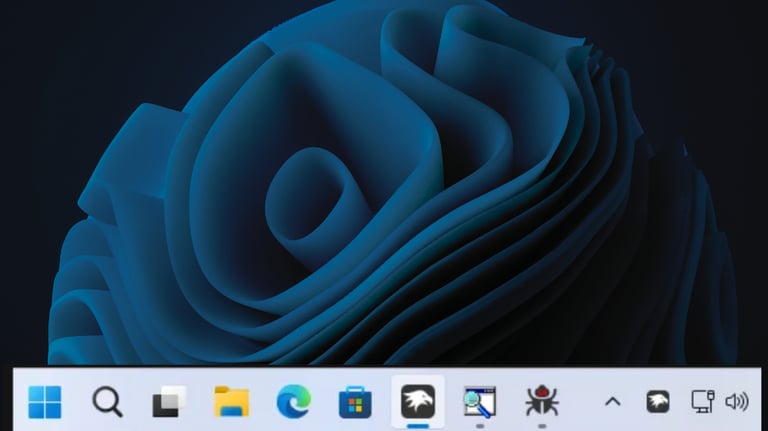Image resolution: width=768 pixels, height=431 pixels.
Task: Launch Microsoft Edge browser
Action: point(293,402)
